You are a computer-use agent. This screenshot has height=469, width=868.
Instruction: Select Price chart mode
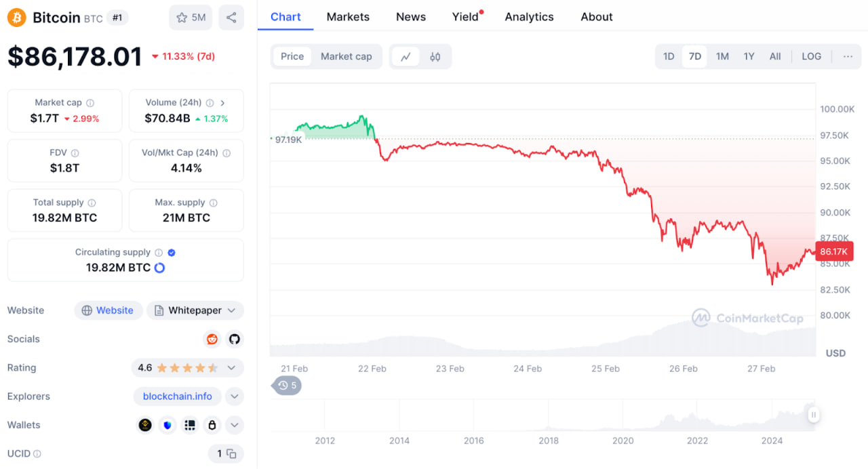click(x=292, y=57)
